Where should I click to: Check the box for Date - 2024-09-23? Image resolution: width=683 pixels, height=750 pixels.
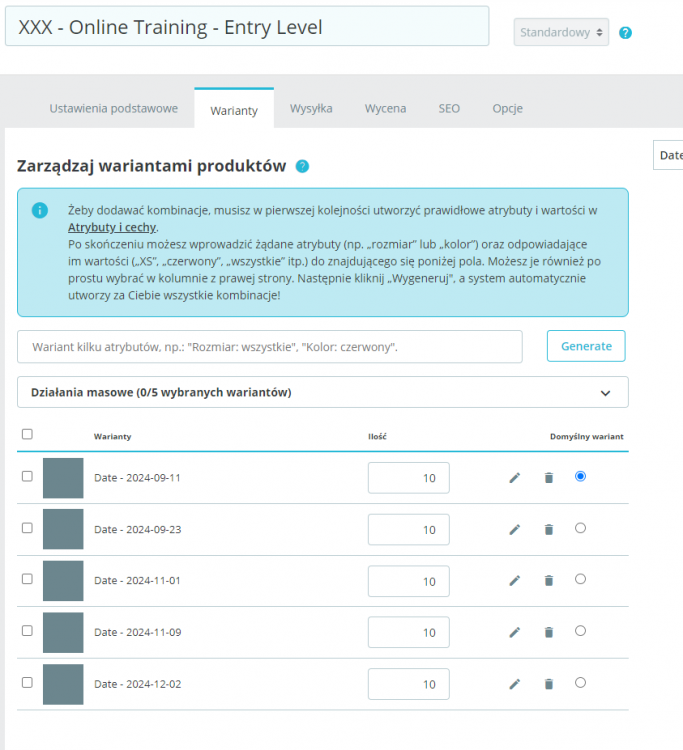[x=27, y=528]
